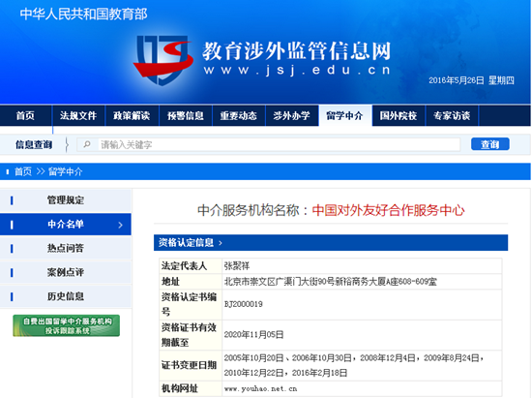Image resolution: width=532 pixels, height=398 pixels.
Task: Click the site title 教育涉外监管信息网
Action: coord(297,51)
